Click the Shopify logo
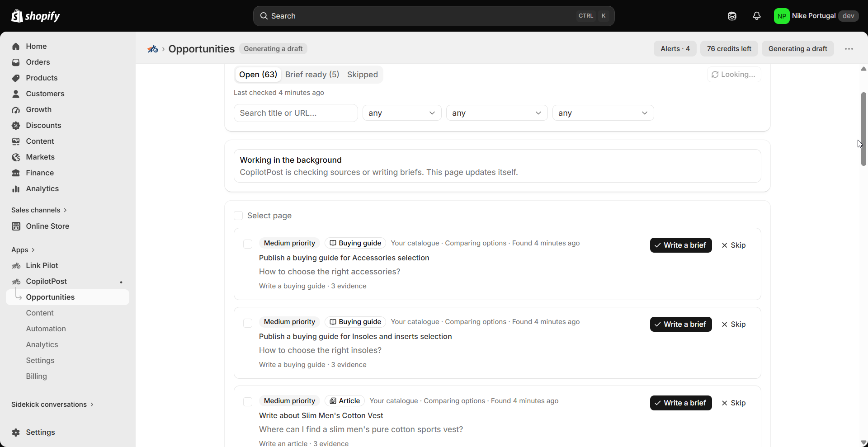Image resolution: width=868 pixels, height=447 pixels. click(x=35, y=16)
